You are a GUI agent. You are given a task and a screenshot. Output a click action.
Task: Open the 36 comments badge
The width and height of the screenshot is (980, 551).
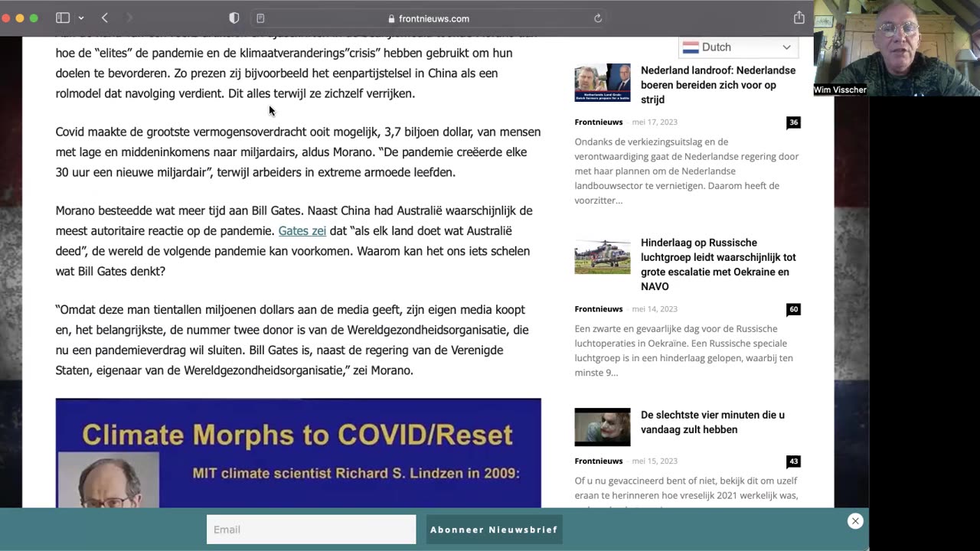793,122
